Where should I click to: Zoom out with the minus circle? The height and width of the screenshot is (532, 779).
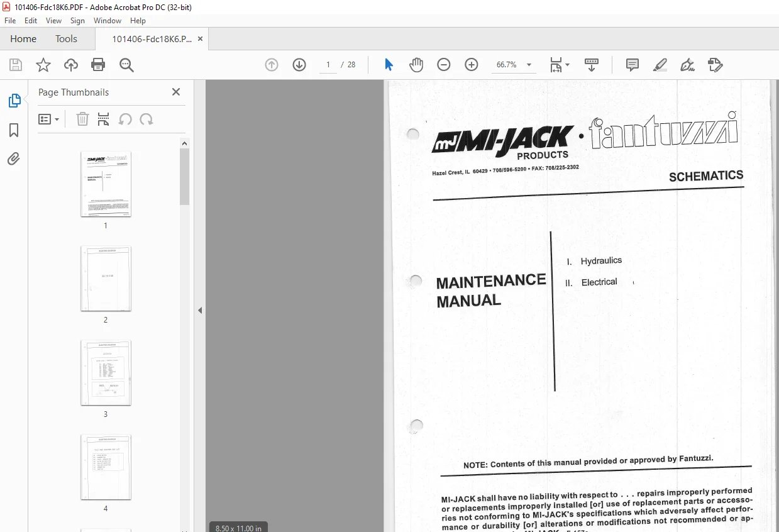[x=444, y=65]
